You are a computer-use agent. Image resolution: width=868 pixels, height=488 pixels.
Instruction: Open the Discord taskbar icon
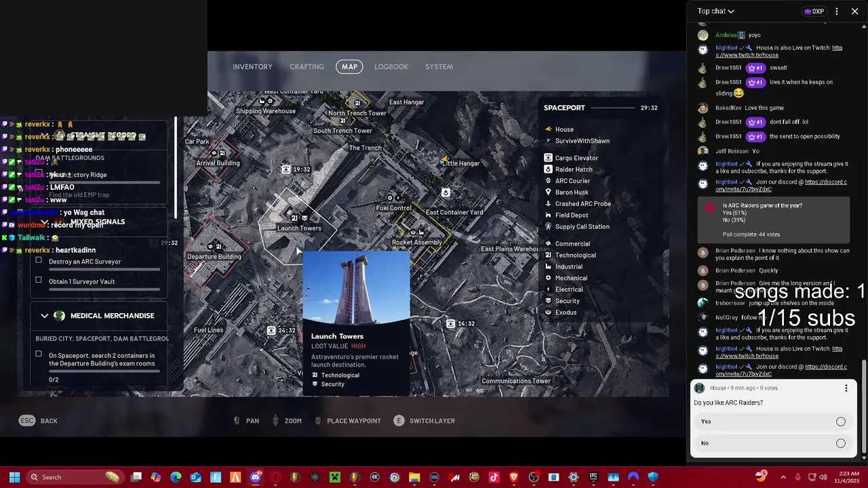(x=256, y=477)
